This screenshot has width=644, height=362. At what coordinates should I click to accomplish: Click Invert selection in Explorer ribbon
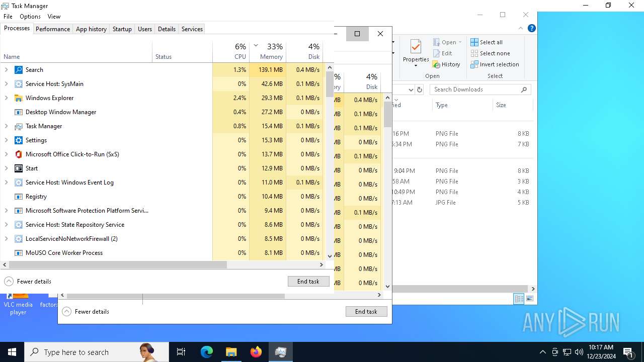coord(495,64)
